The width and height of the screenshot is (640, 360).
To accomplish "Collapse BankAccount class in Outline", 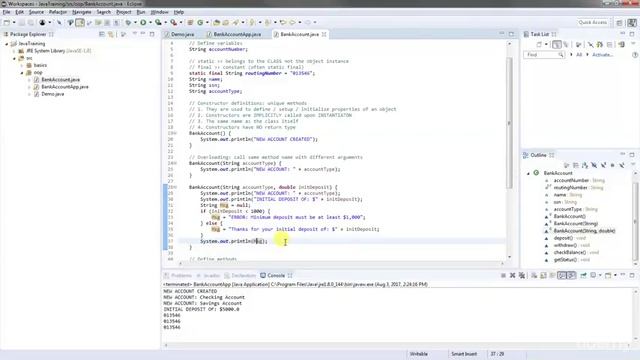I will [x=528, y=173].
